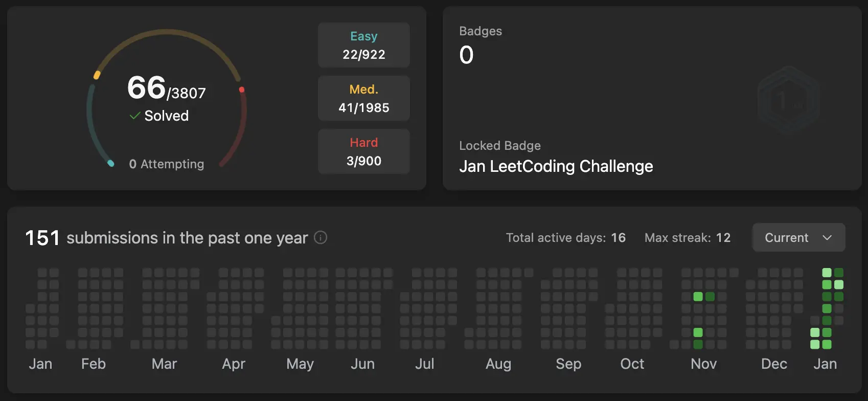
Task: Click the yellow dot on progress ring
Action: 97,75
